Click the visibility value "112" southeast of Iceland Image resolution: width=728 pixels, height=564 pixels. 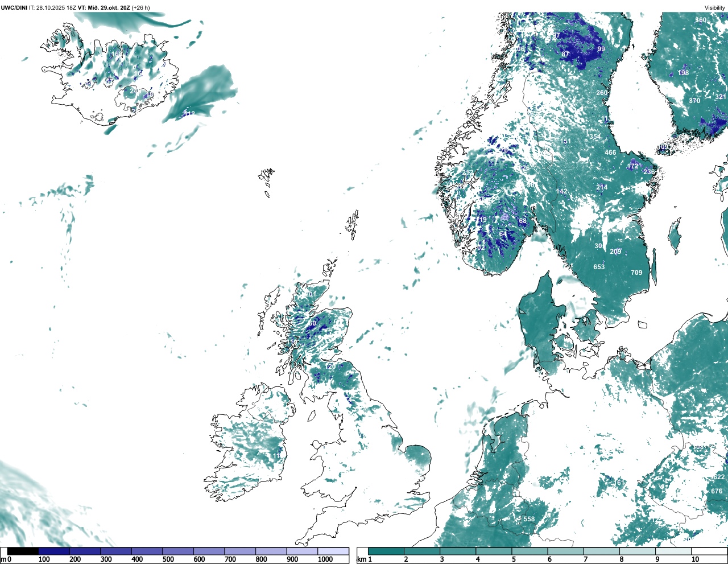(189, 114)
